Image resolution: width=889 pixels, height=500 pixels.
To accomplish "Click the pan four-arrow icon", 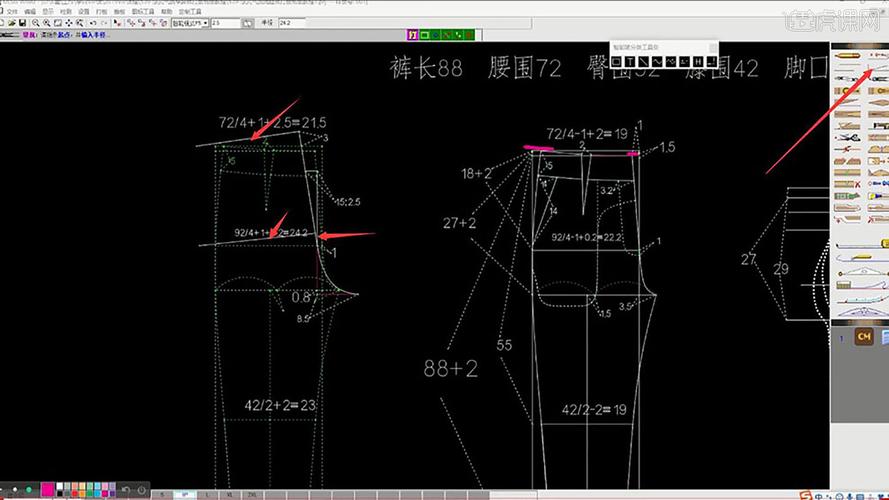I will [69, 23].
